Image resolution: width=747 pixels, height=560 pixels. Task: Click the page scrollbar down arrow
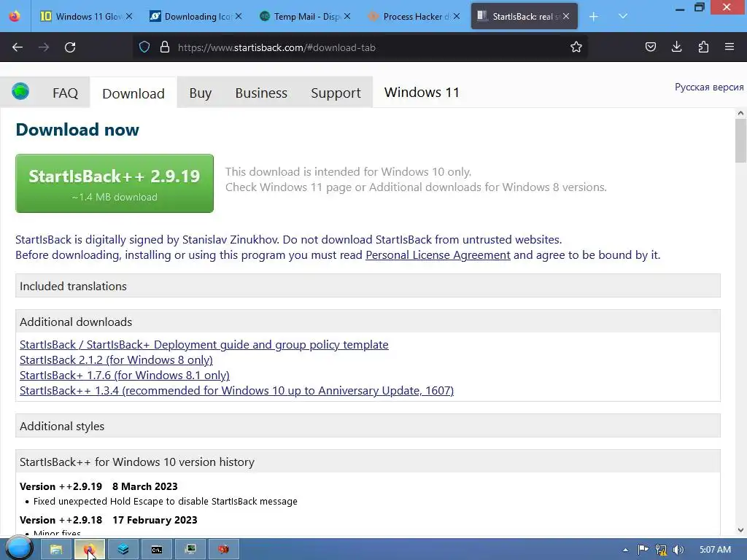coord(740,529)
